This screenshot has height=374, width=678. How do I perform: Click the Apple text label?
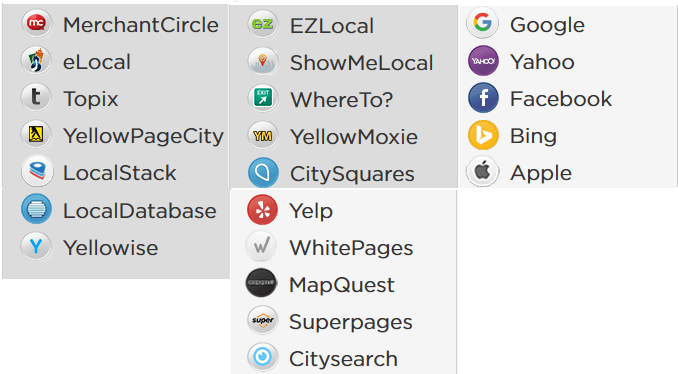tap(541, 173)
